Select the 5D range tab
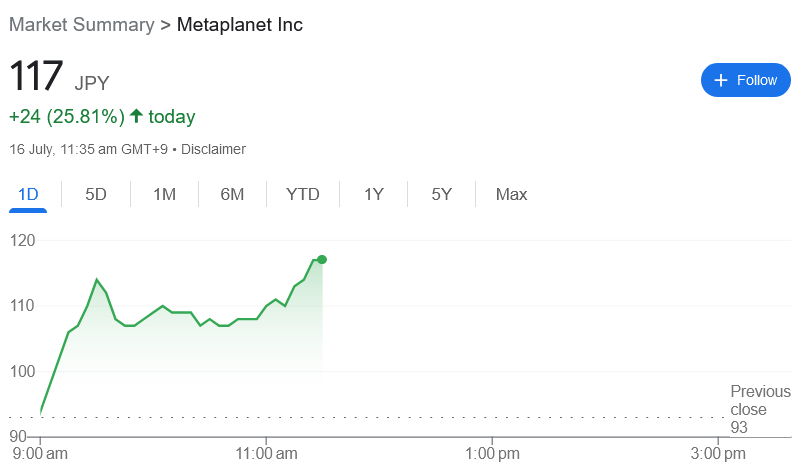This screenshot has width=802, height=474. click(x=96, y=194)
